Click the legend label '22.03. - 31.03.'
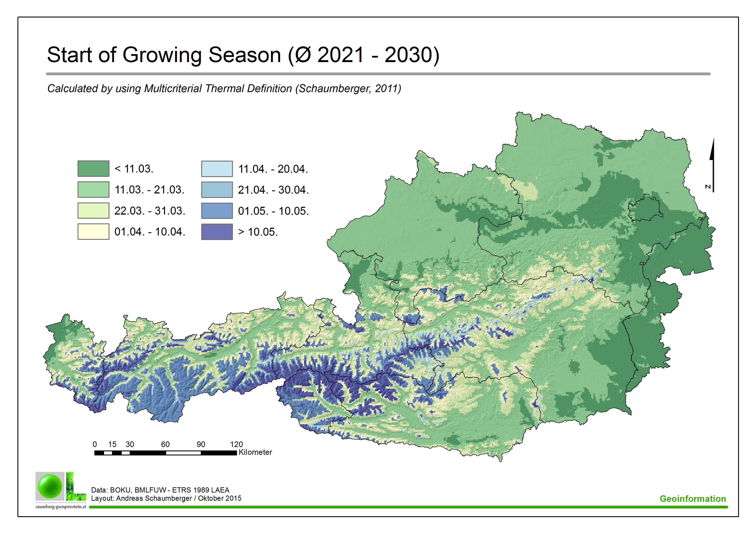The height and width of the screenshot is (535, 756). 150,211
